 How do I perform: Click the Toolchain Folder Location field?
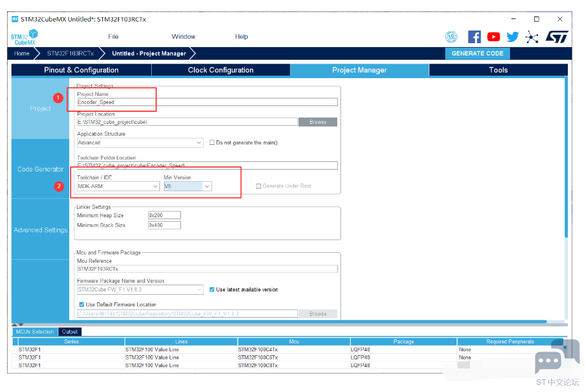coord(207,165)
